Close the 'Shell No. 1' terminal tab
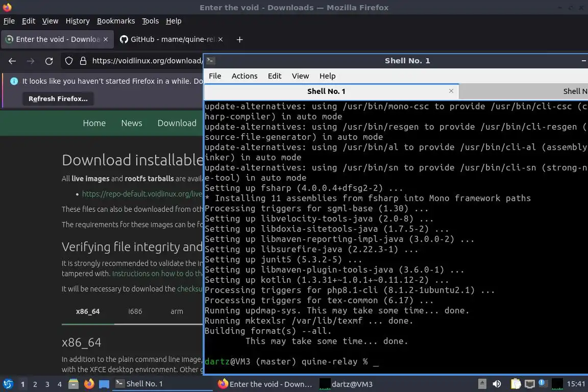Image resolution: width=588 pixels, height=392 pixels. coord(451,91)
